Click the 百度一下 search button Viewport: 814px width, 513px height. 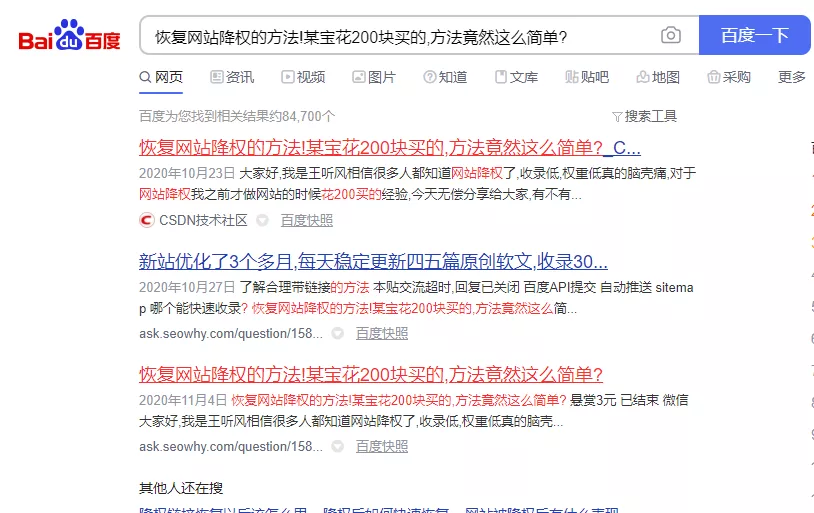tap(754, 35)
